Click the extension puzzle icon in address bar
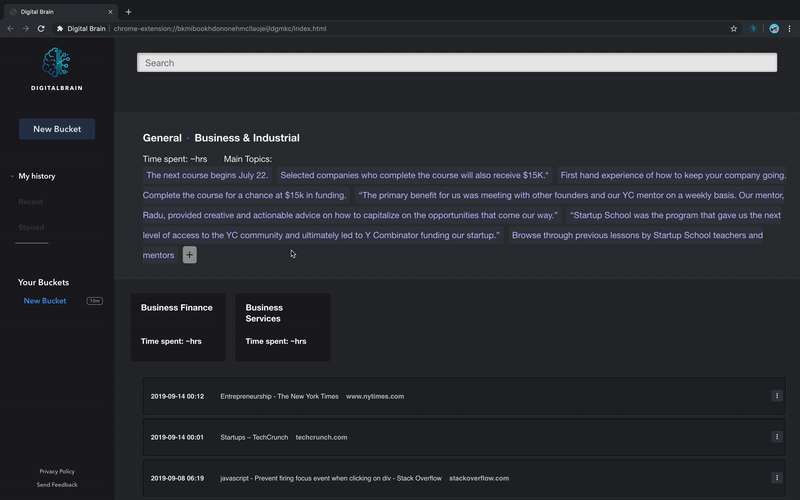 tap(60, 29)
